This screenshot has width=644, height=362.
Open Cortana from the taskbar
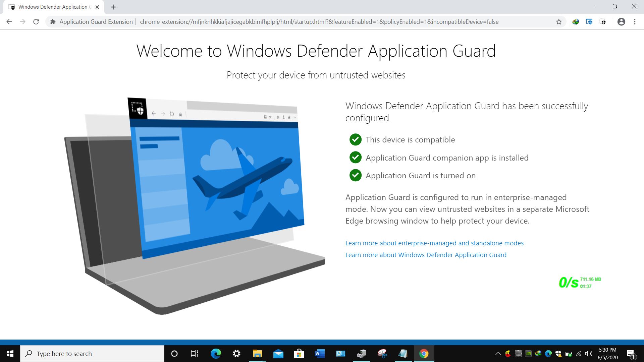(174, 354)
